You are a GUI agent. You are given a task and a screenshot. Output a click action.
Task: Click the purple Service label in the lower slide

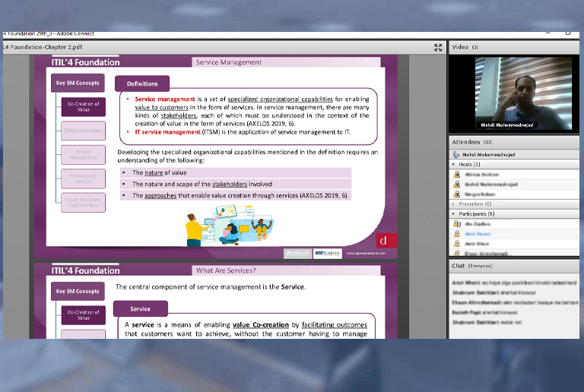point(141,308)
